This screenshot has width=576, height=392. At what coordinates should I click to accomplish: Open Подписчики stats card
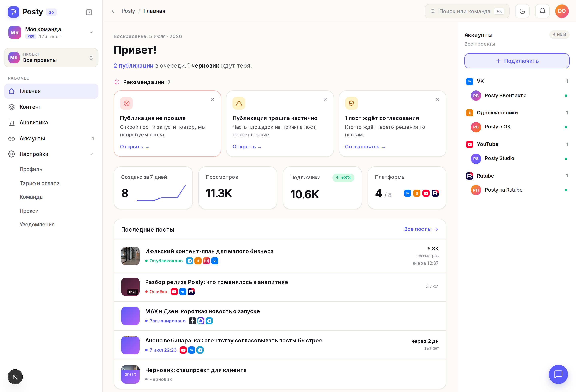coord(322,188)
